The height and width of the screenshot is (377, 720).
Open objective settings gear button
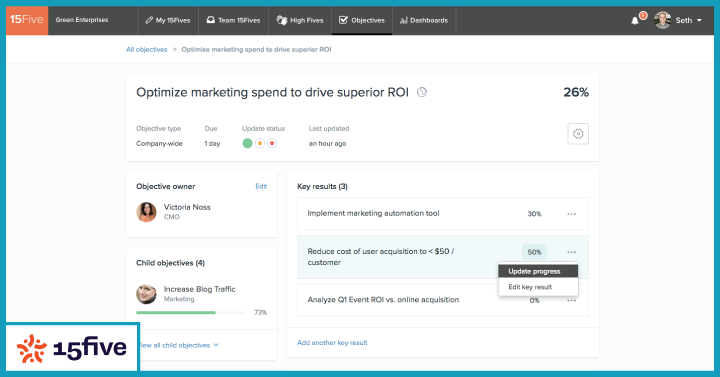pyautogui.click(x=578, y=134)
